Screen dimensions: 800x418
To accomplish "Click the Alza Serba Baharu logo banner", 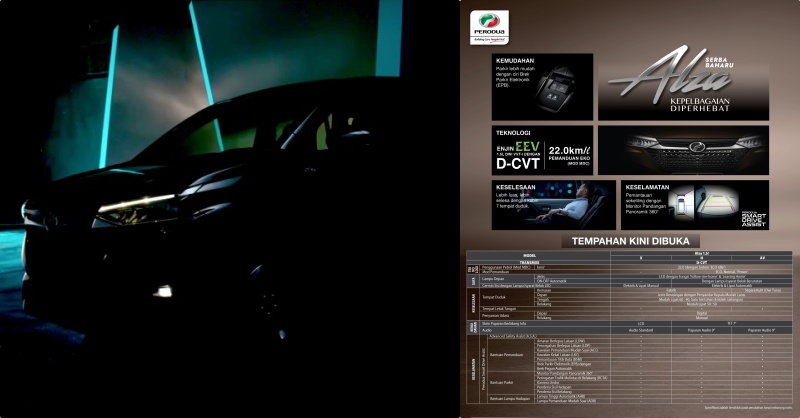I will (x=683, y=85).
